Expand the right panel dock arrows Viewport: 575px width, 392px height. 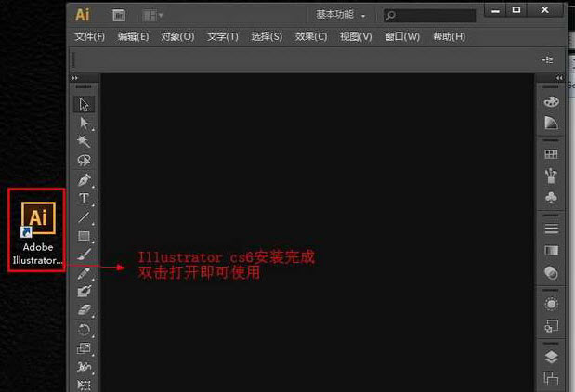pyautogui.click(x=559, y=78)
